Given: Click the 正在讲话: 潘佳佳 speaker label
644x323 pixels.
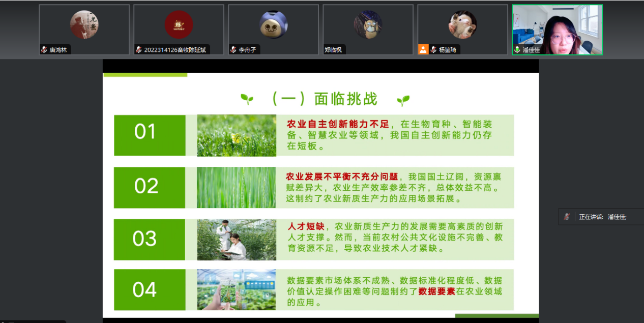Looking at the screenshot, I should pyautogui.click(x=603, y=217).
